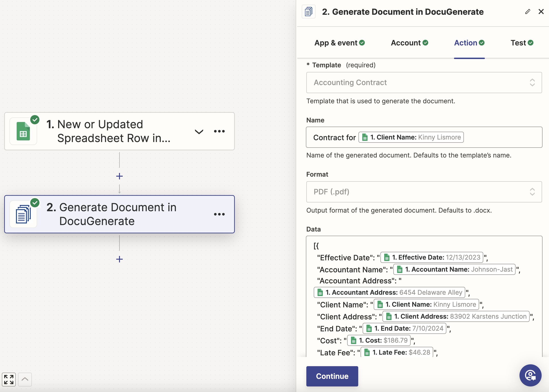Viewport: 549px width, 392px height.
Task: Add a step between step 1 and 2
Action: click(x=119, y=176)
